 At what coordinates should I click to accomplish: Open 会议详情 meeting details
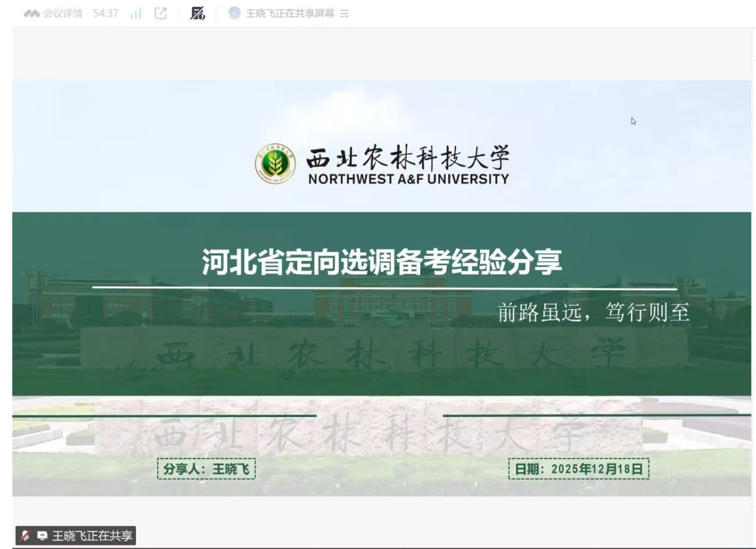[63, 13]
